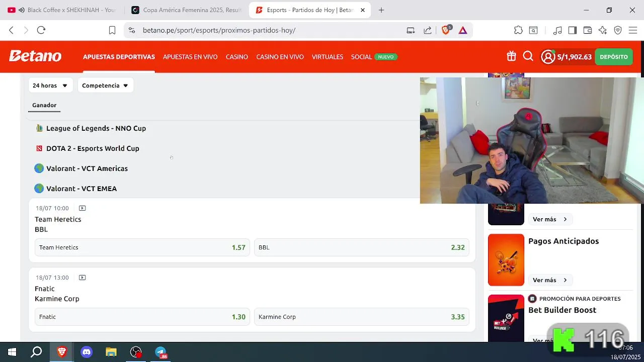Bookmark this page icon
The image size is (644, 362).
[112, 30]
